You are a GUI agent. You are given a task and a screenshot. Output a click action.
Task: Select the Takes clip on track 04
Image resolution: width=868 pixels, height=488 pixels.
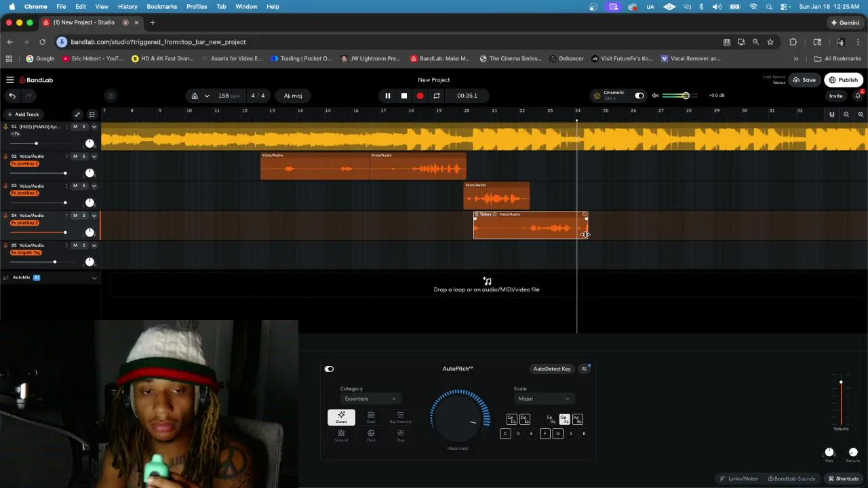(530, 225)
